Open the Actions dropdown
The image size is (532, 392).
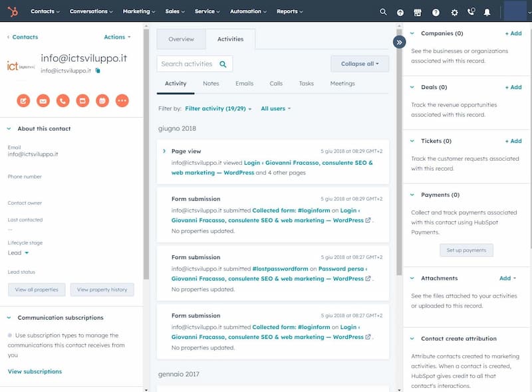pos(117,37)
